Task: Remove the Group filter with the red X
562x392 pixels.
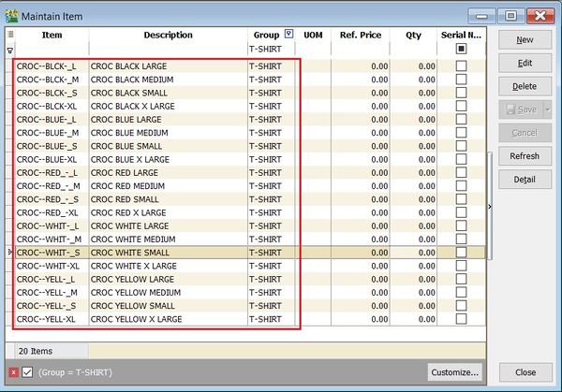Action: point(14,372)
